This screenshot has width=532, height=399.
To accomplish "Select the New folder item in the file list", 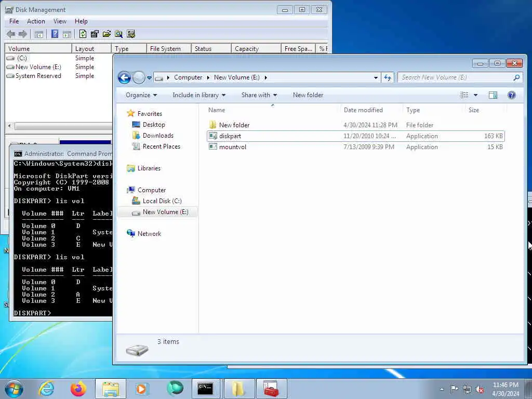I will tap(355, 125).
